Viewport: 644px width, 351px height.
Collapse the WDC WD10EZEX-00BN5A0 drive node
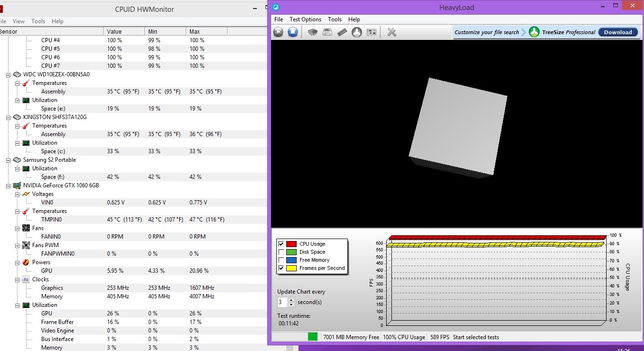9,74
